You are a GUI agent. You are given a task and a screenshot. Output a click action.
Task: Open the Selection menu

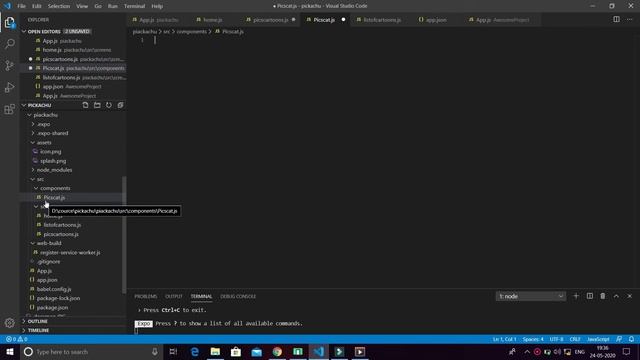[x=59, y=6]
